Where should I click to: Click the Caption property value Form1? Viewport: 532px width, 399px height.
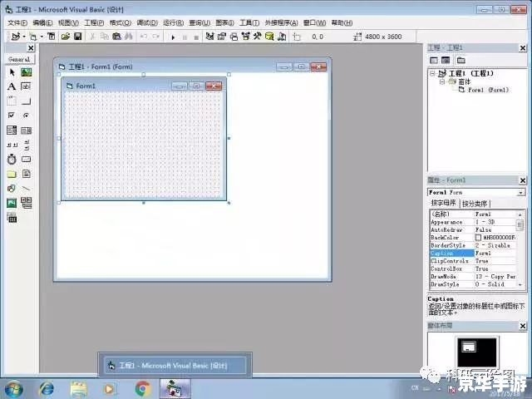pyautogui.click(x=495, y=253)
